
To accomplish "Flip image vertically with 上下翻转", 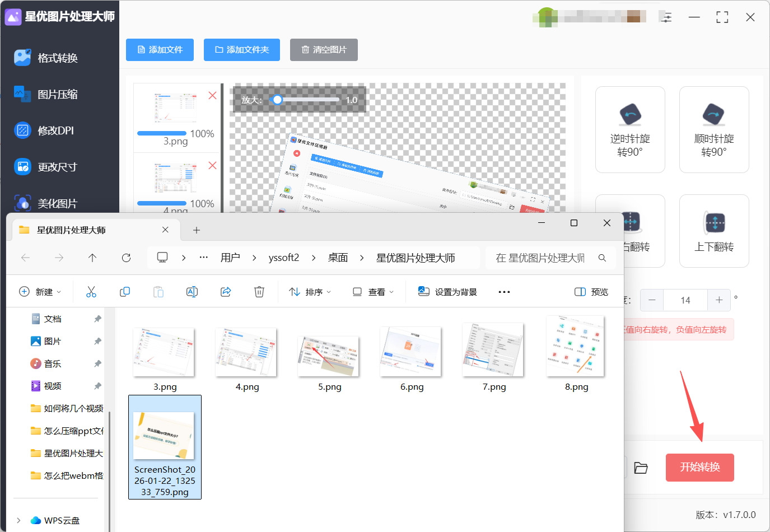I will pyautogui.click(x=714, y=231).
